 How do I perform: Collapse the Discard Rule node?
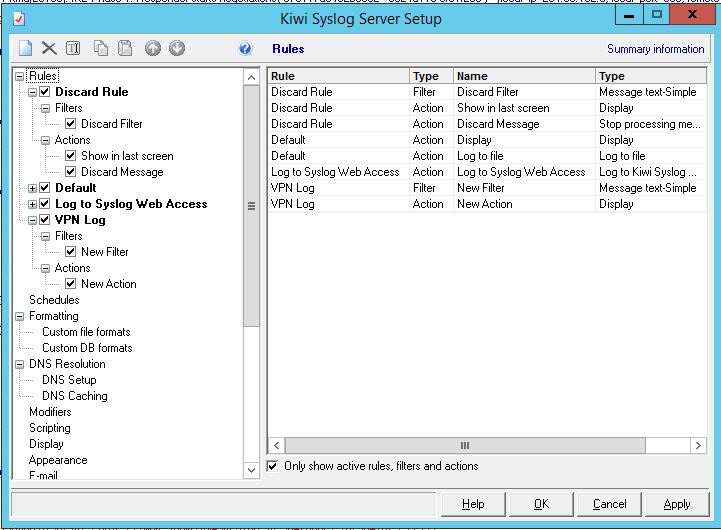click(x=32, y=92)
